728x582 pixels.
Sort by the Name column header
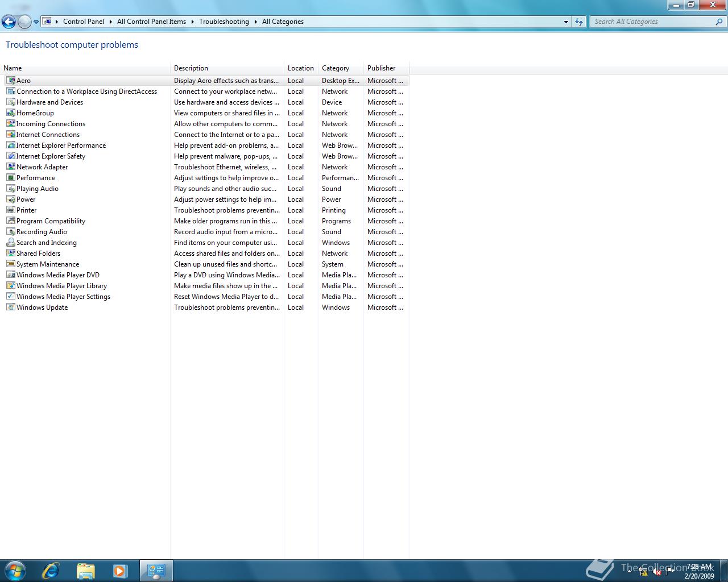click(x=85, y=68)
